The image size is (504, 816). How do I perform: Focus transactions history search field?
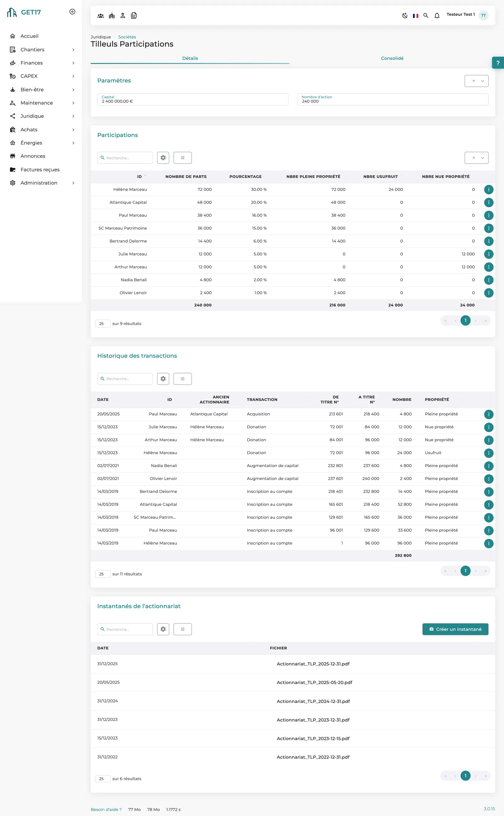click(125, 379)
